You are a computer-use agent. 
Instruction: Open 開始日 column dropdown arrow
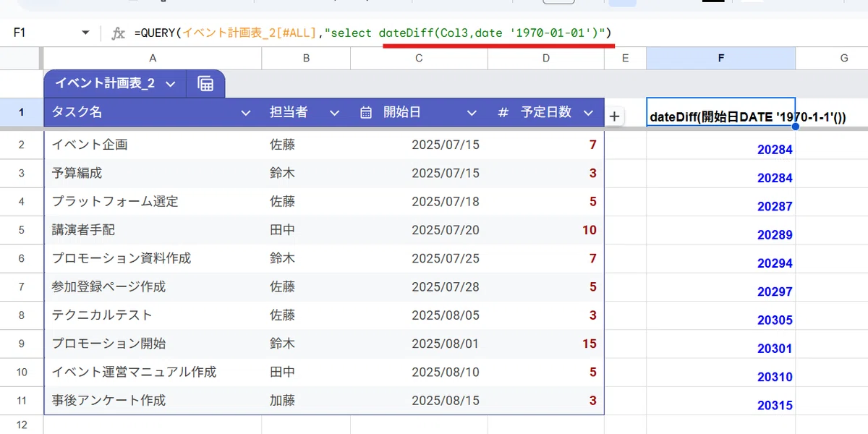(x=472, y=113)
